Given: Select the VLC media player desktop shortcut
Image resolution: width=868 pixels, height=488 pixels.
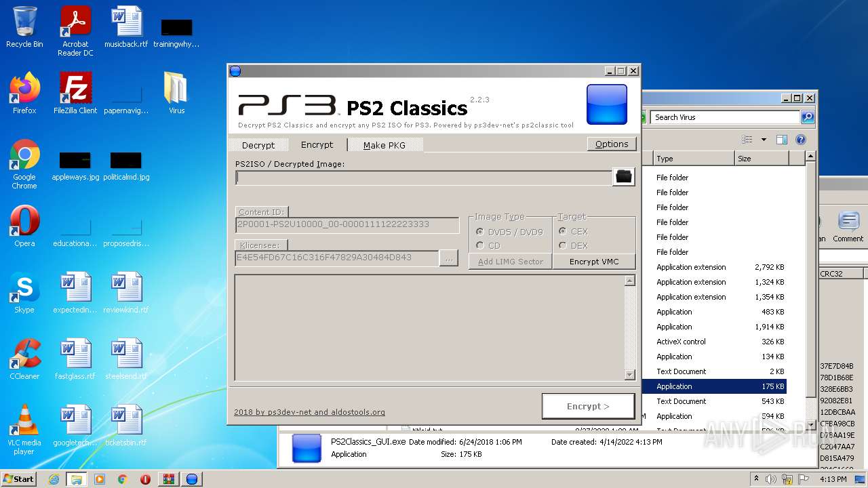Looking at the screenshot, I should 24,430.
